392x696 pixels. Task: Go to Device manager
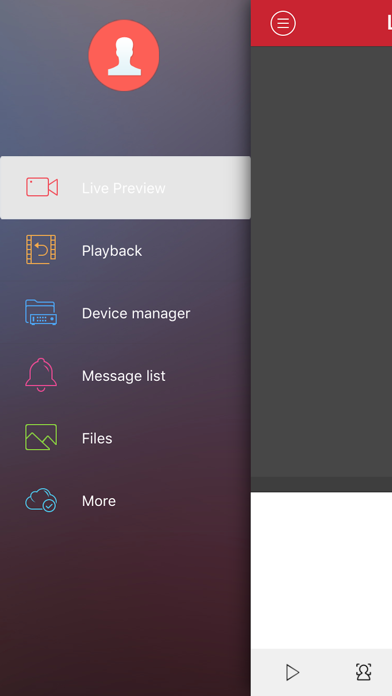[x=126, y=313]
